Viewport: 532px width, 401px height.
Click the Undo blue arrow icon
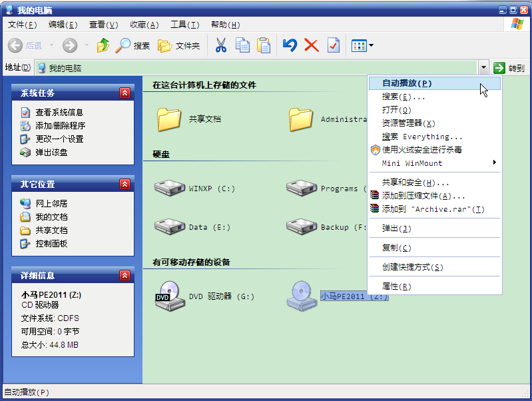click(x=290, y=45)
